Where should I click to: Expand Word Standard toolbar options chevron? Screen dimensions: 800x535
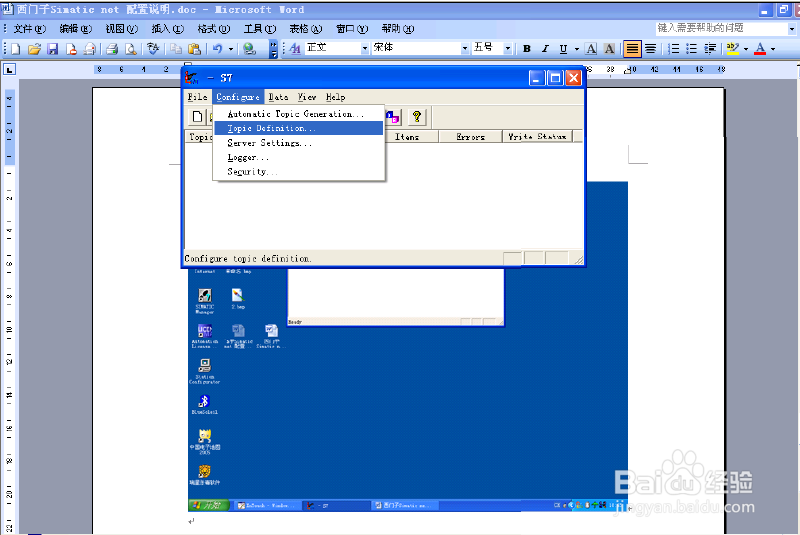(x=273, y=49)
